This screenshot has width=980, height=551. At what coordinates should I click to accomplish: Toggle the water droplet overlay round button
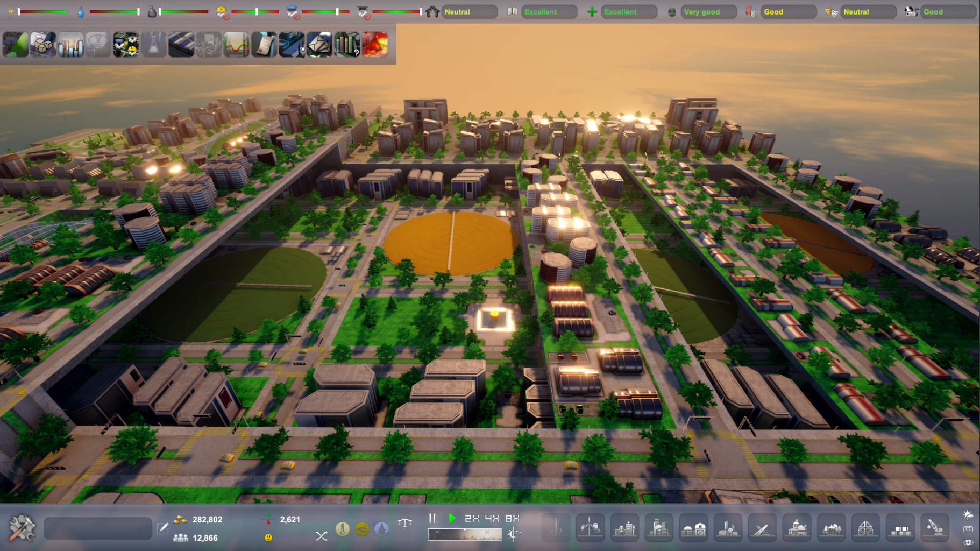[382, 529]
